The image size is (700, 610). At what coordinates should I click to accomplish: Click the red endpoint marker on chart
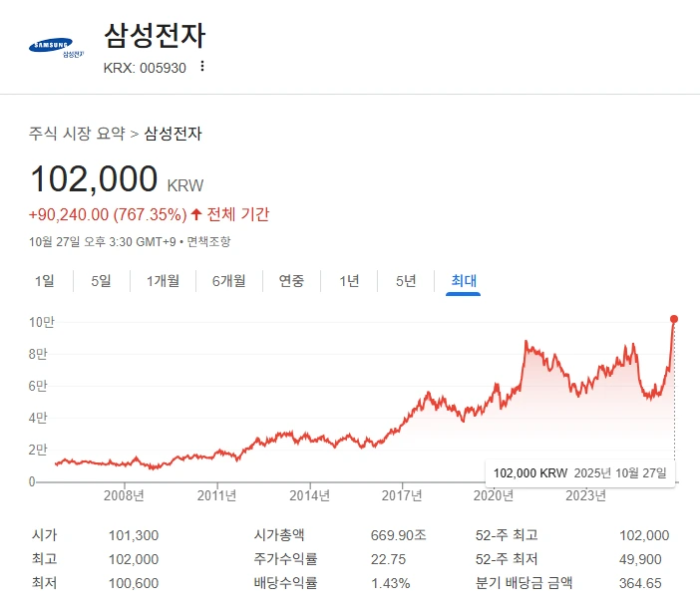coord(674,319)
